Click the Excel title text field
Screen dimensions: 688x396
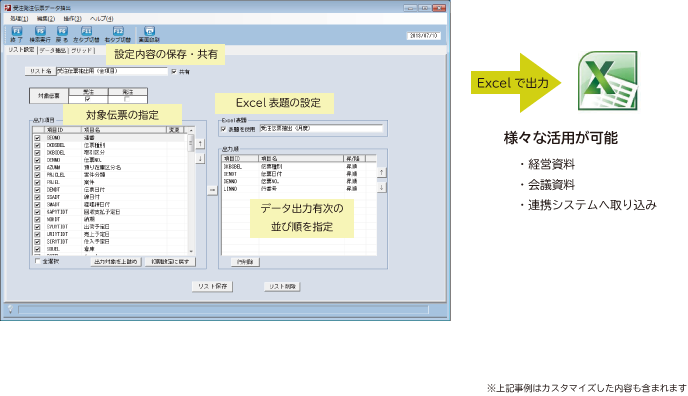[x=321, y=128]
